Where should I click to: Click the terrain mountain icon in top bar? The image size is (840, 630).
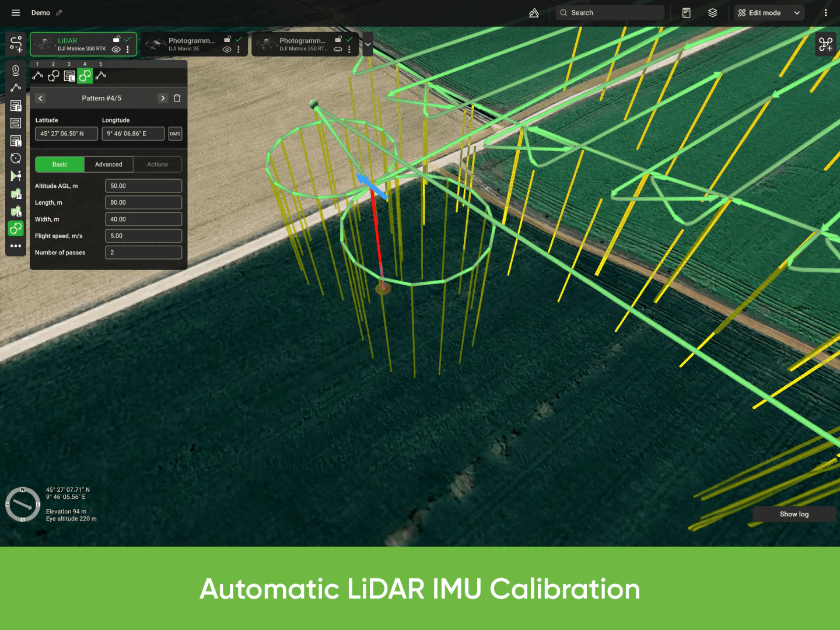click(x=534, y=13)
